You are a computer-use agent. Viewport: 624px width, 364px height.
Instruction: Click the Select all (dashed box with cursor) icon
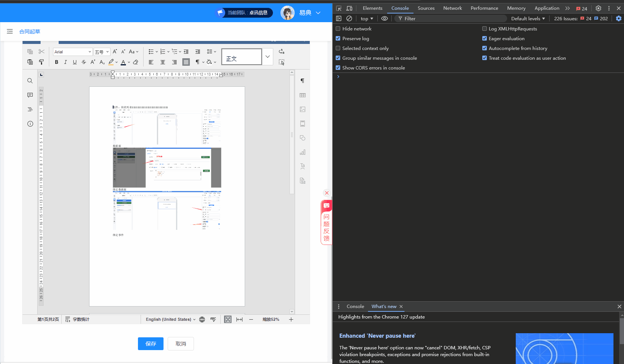coord(282,62)
